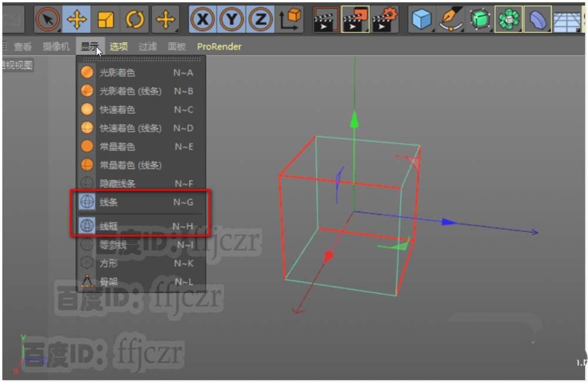
Task: Toggle the Y axis lock
Action: click(x=232, y=19)
